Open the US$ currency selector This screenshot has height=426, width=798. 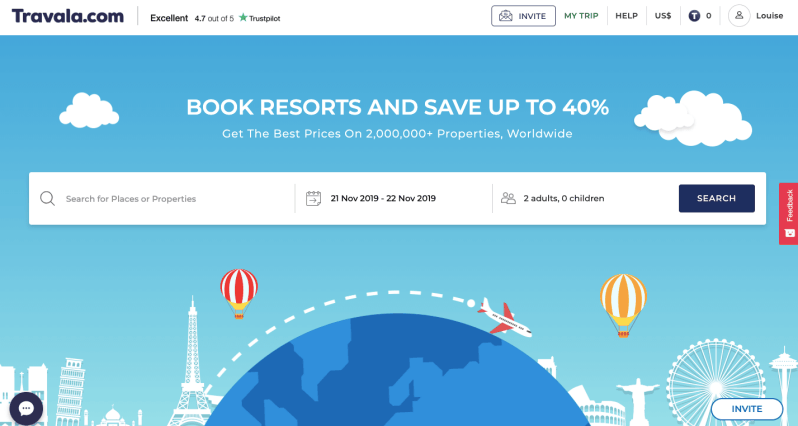(x=663, y=16)
